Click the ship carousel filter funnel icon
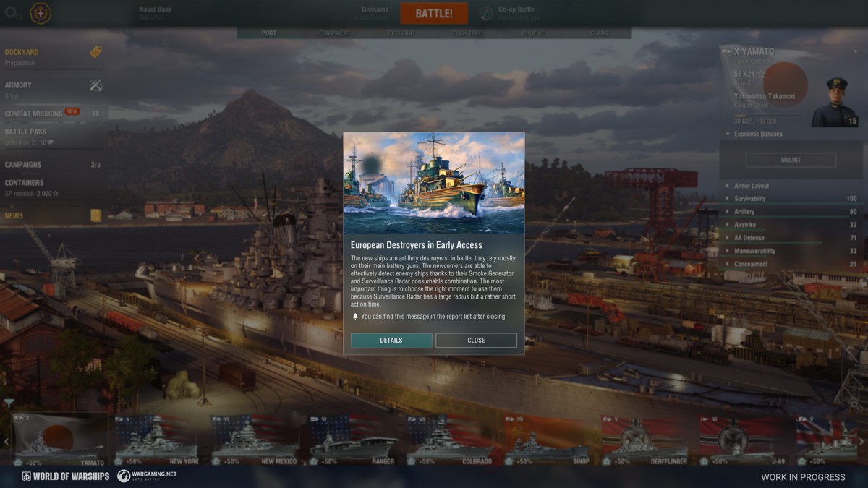868x488 pixels. [x=9, y=403]
